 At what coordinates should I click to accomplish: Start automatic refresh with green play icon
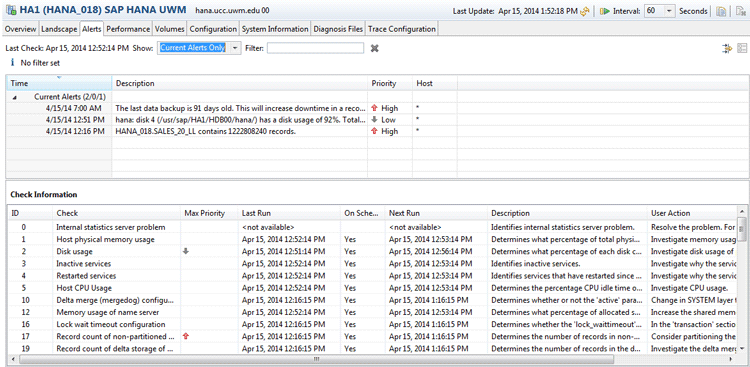coord(605,11)
